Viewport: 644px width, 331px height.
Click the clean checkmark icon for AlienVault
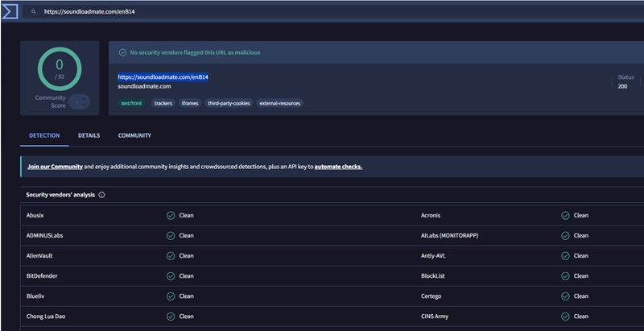(171, 256)
